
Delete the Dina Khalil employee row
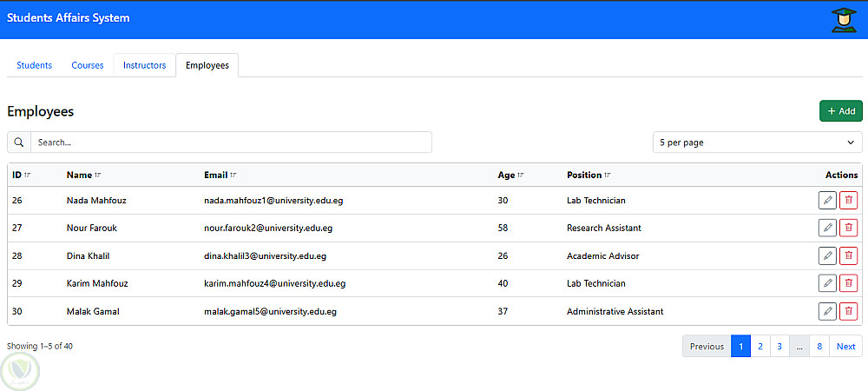pyautogui.click(x=848, y=255)
